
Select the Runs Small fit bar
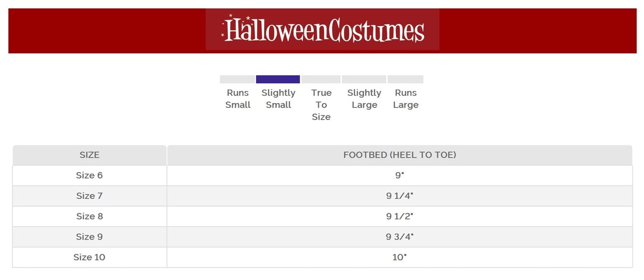(237, 79)
